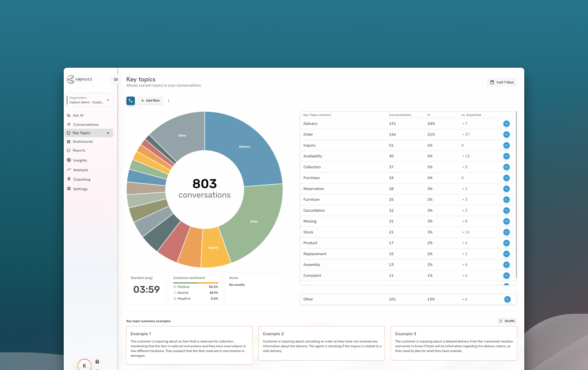The width and height of the screenshot is (588, 370).
Task: Open details icon for Reservation row
Action: (506, 189)
